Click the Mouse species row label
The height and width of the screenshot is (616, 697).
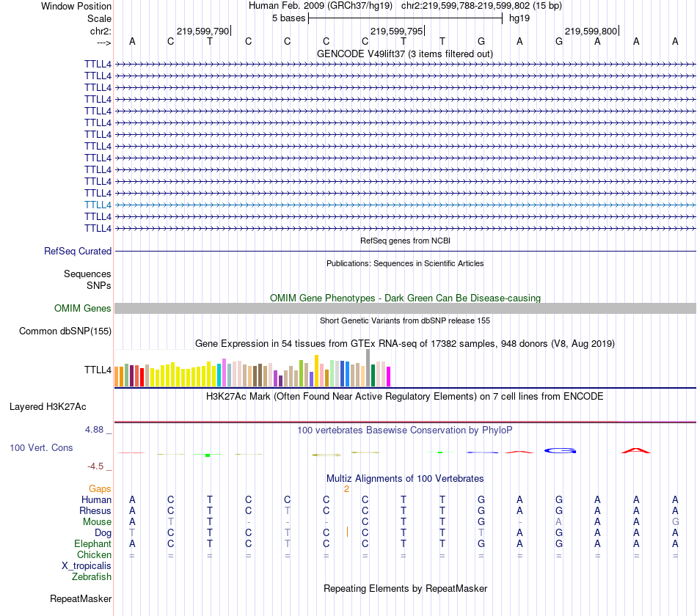tap(97, 522)
